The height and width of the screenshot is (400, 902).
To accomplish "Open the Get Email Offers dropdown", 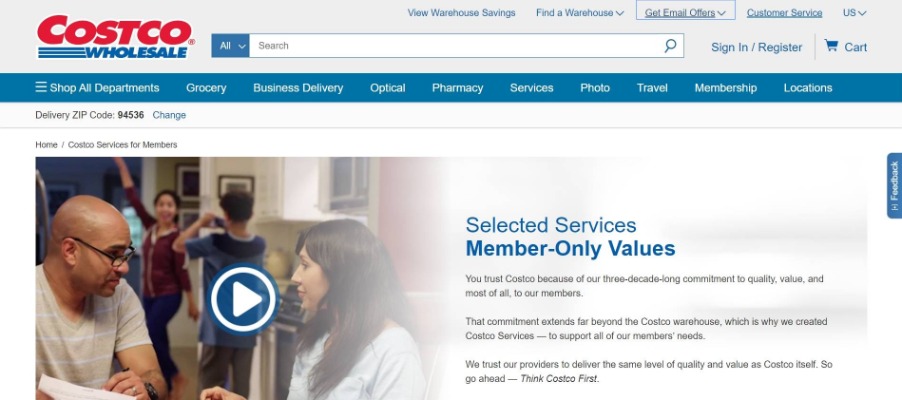I will coord(685,13).
